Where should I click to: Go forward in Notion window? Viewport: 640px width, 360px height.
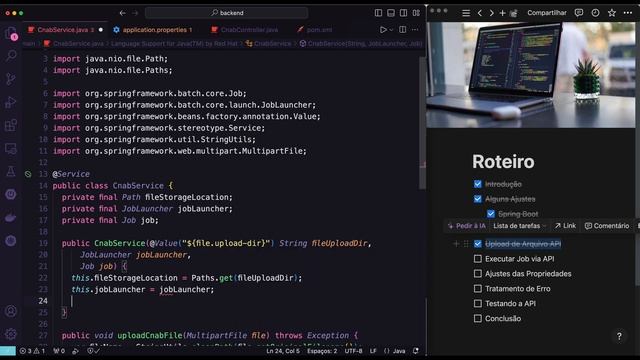click(491, 13)
